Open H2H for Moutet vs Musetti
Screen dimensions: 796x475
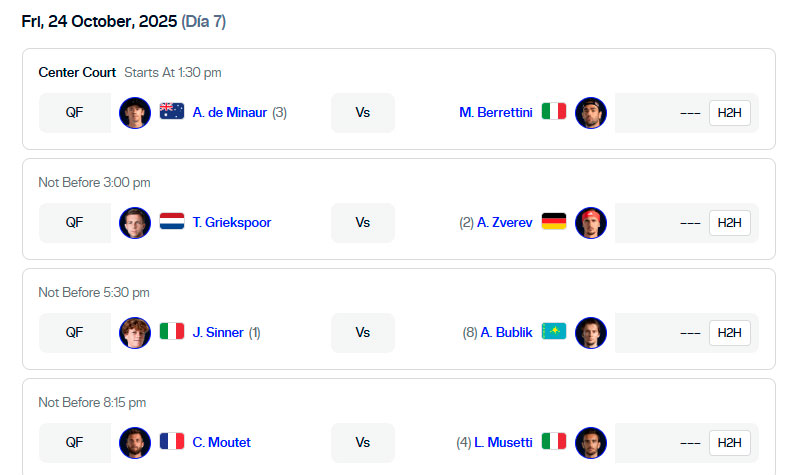click(x=729, y=443)
